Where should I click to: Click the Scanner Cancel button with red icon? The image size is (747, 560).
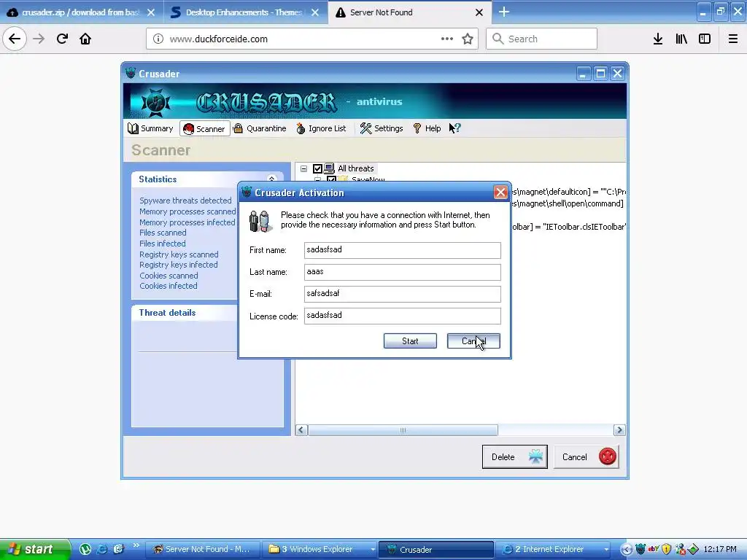pos(587,457)
